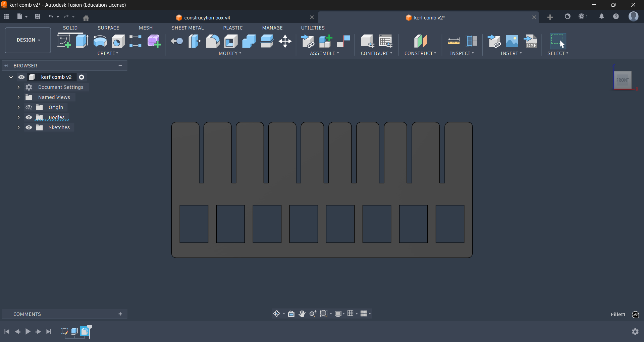Toggle visibility of kerf comb v2 component
Viewport: 644px width, 342px height.
click(21, 77)
